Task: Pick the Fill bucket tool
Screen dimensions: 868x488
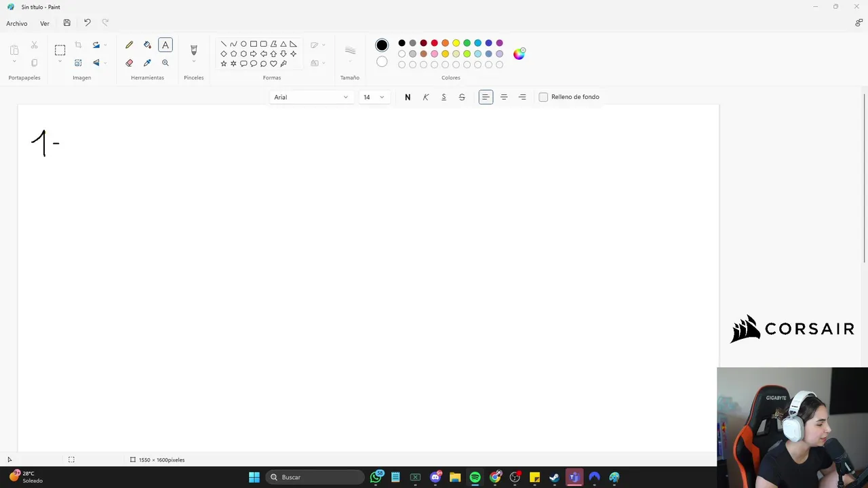Action: coord(147,45)
